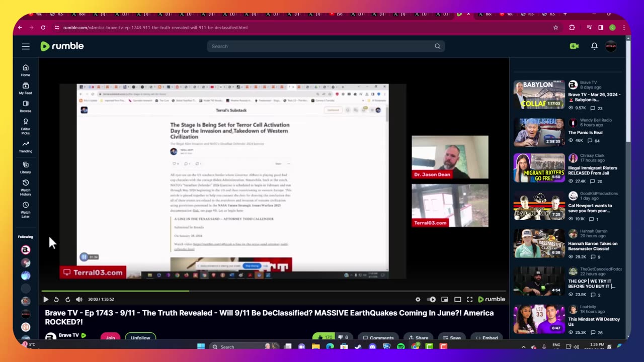This screenshot has width=644, height=362.
Task: Close the active Rumble tab
Action: [468, 14]
